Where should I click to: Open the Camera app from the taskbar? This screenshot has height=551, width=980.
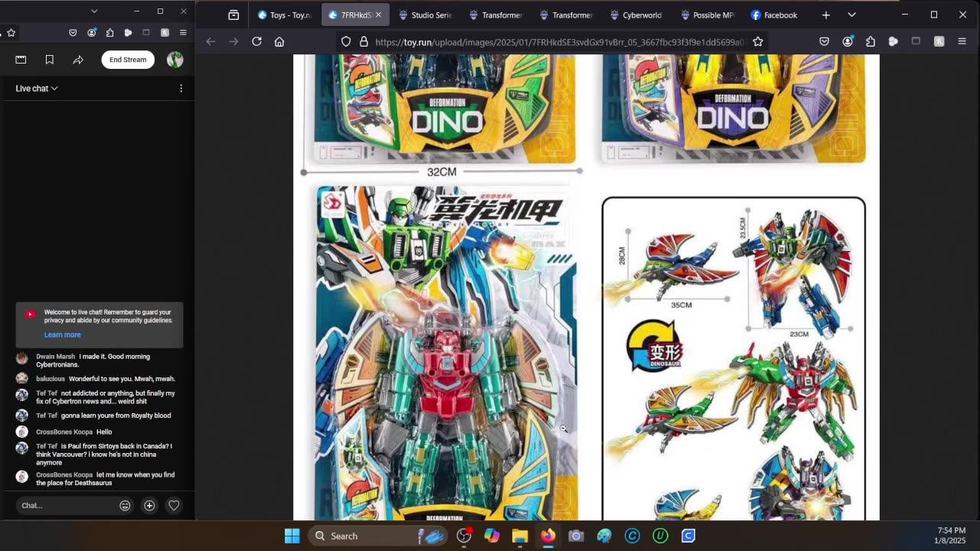point(576,536)
